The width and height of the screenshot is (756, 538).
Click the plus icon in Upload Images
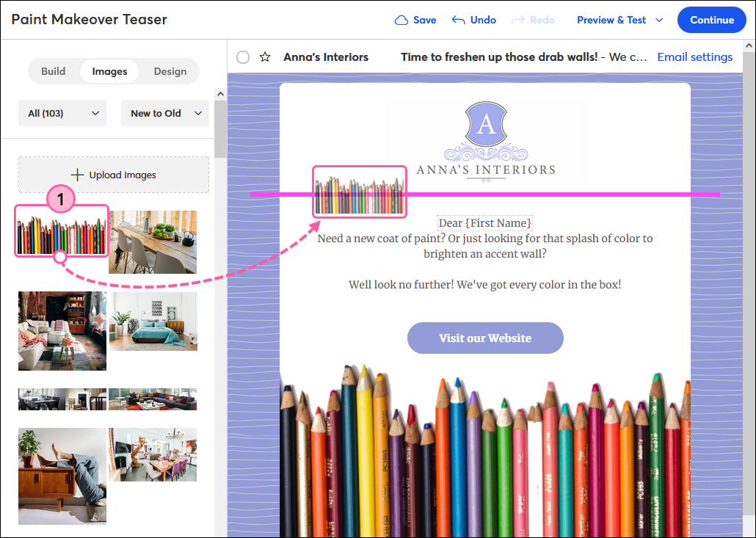77,175
